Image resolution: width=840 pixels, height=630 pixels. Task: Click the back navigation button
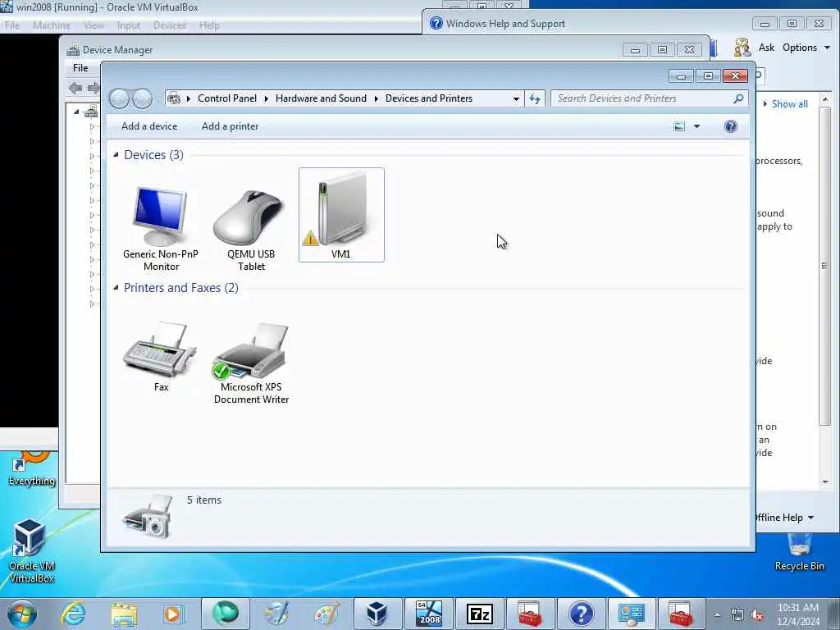[119, 98]
